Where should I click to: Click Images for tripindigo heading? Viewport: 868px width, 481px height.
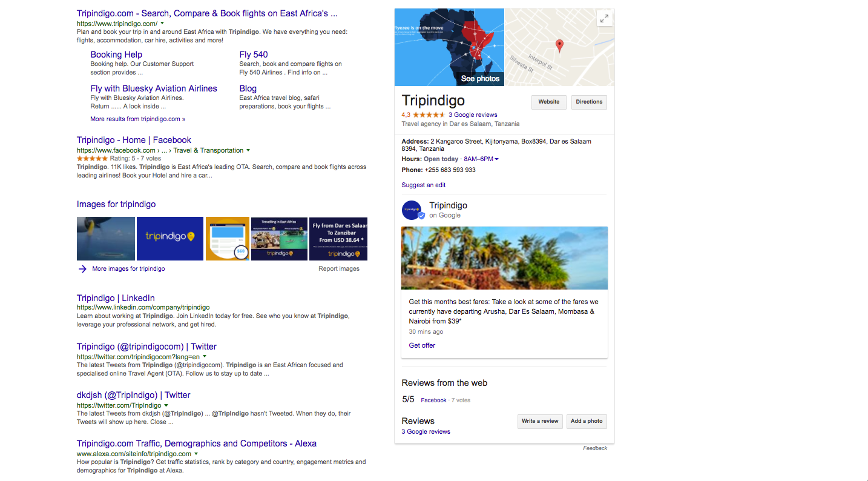tap(116, 204)
